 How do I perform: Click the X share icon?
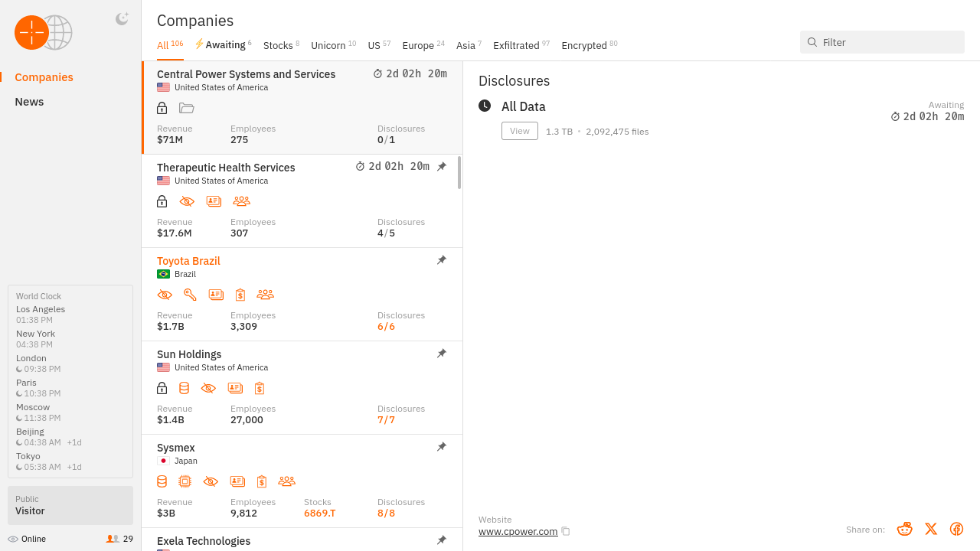pos(931,529)
